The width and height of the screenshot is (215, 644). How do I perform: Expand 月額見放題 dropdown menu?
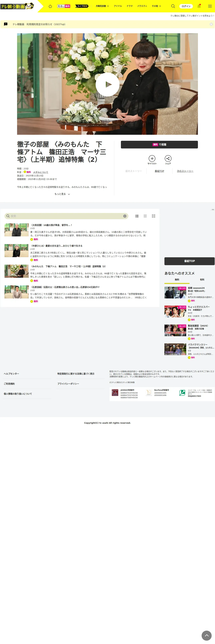click(x=102, y=6)
